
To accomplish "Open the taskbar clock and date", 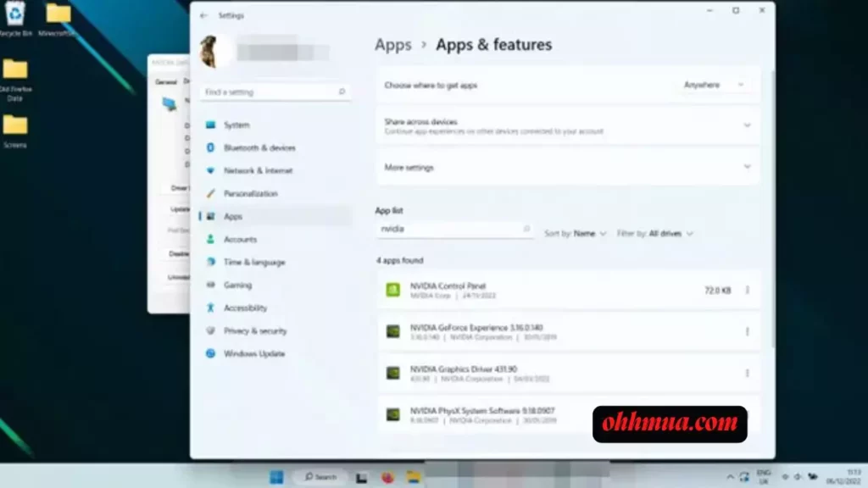I will (845, 477).
